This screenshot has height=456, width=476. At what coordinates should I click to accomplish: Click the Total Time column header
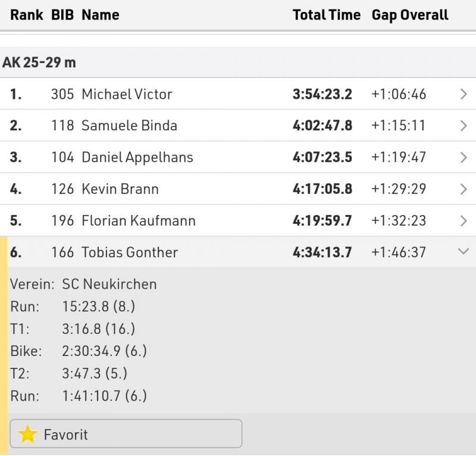click(x=327, y=15)
